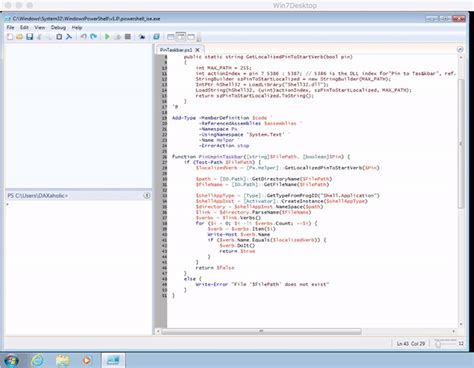Click the 'Ln 43 Col 29' status text

tap(411, 343)
